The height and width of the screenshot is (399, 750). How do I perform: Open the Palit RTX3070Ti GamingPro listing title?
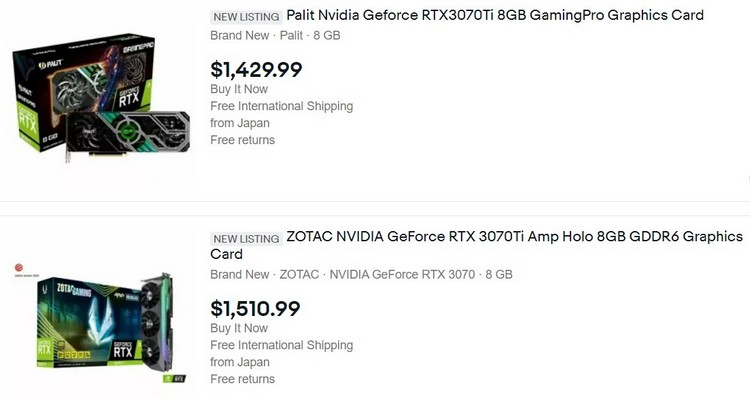(495, 15)
